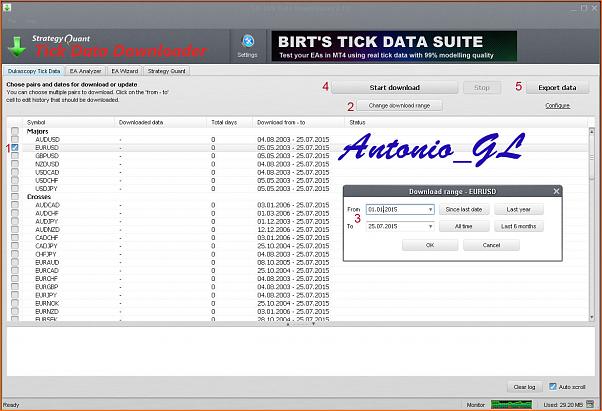Tick the USDCAD checkbox
Screen dimensions: 602x411
click(x=15, y=172)
